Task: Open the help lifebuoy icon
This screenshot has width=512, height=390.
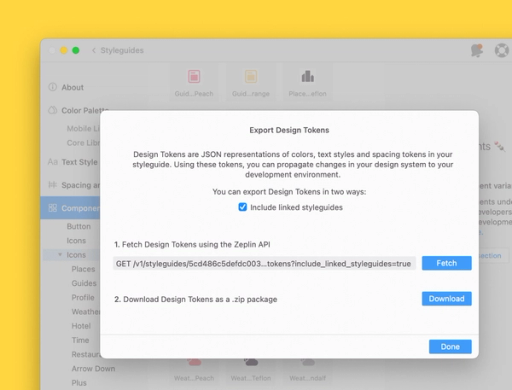Action: pyautogui.click(x=501, y=50)
